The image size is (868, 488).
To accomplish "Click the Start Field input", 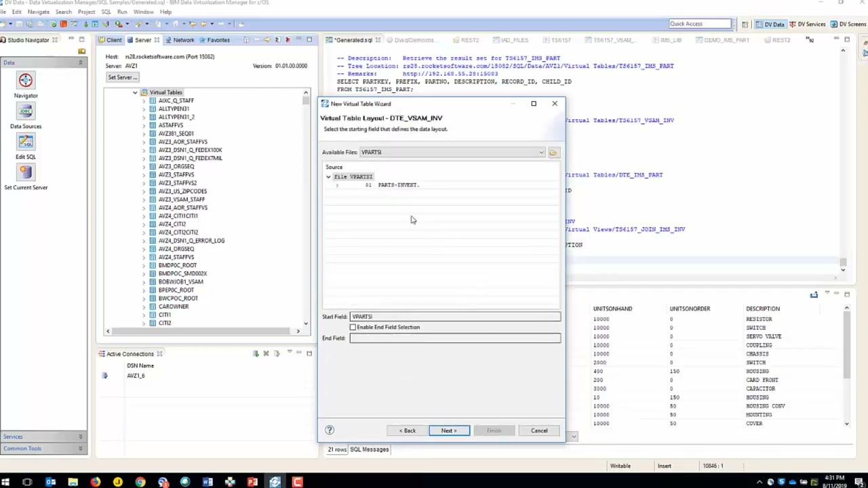I will click(x=455, y=317).
